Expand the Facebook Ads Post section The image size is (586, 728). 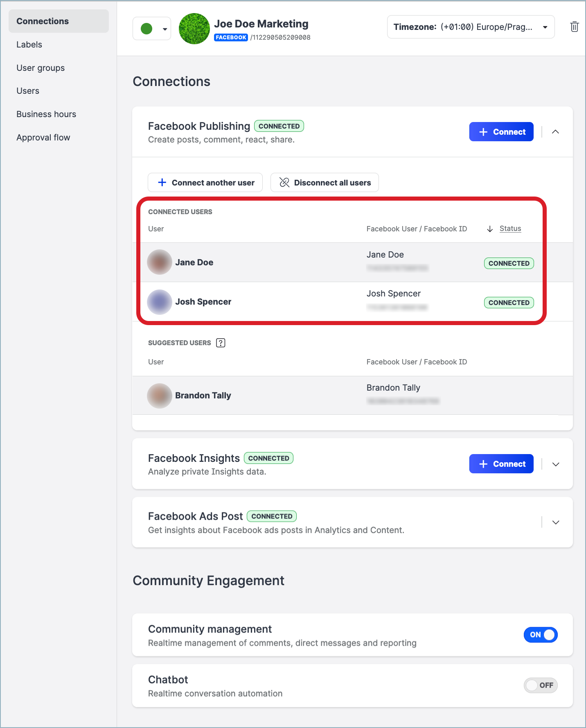click(556, 522)
